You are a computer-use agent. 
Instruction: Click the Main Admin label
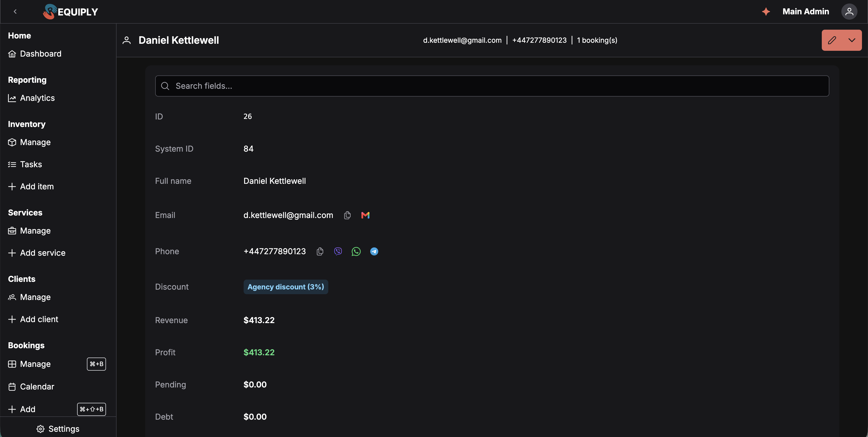[806, 12]
